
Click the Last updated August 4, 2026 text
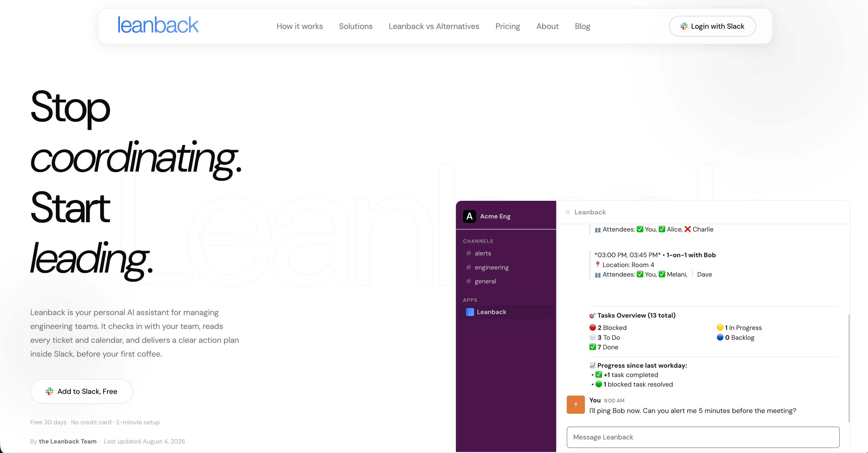[x=144, y=441]
